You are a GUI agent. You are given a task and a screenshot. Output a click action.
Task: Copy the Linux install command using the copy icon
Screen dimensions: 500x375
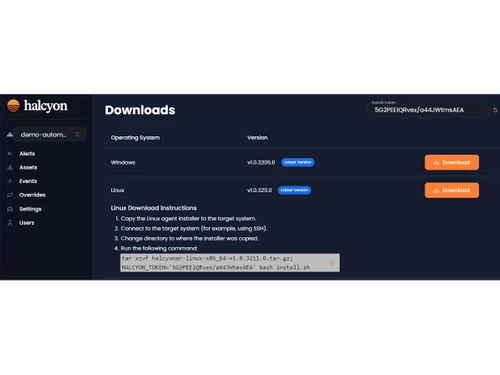(x=332, y=263)
